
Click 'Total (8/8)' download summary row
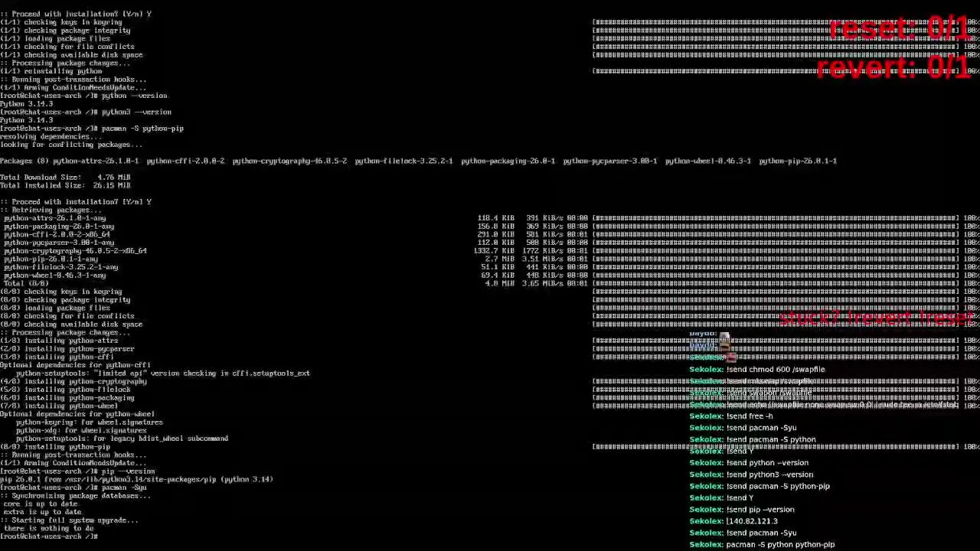click(490, 283)
